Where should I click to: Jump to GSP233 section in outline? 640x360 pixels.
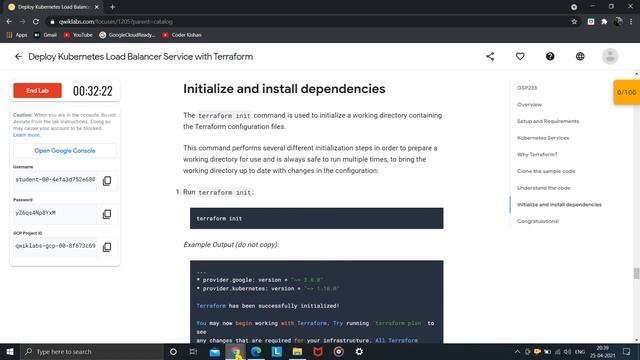coord(527,88)
